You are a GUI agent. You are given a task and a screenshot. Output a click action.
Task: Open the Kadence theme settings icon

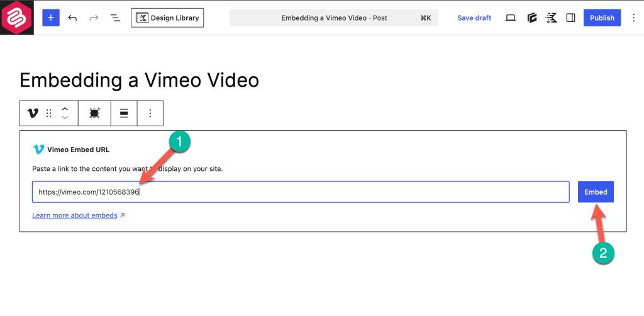[551, 18]
